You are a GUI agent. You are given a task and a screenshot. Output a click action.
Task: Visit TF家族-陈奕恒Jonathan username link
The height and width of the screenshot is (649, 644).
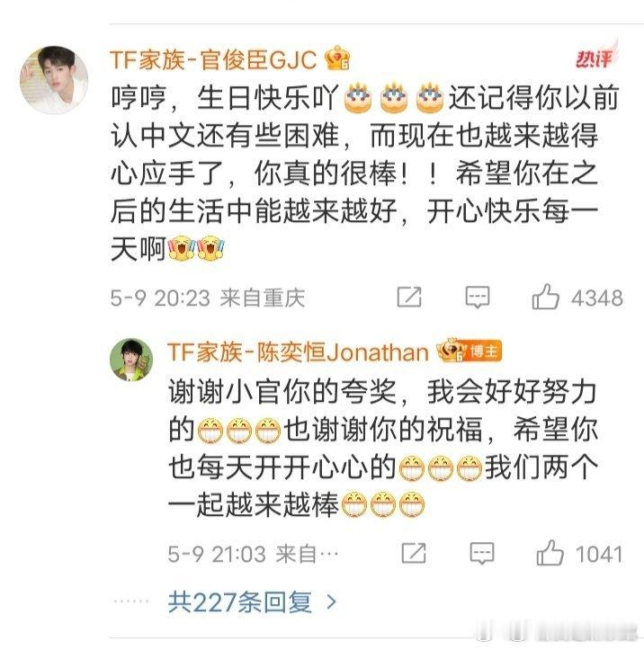pyautogui.click(x=299, y=352)
